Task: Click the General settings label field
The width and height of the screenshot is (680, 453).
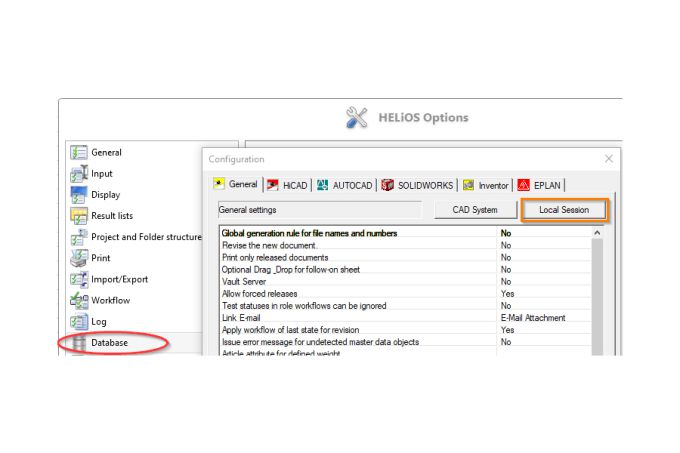Action: click(x=320, y=210)
